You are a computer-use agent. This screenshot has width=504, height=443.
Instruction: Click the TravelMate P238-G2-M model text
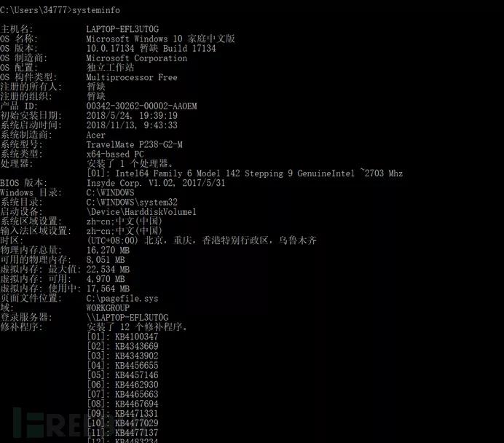click(x=134, y=145)
